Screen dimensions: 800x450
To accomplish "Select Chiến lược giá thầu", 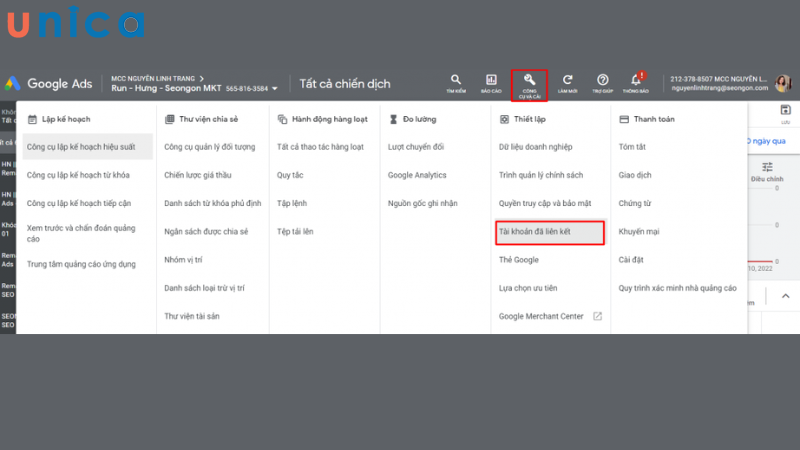I will (x=198, y=175).
